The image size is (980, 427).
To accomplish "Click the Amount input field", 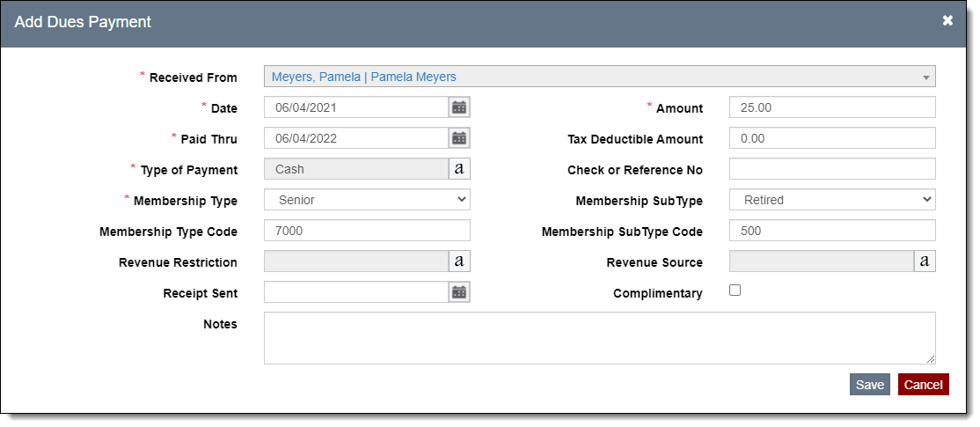I will point(832,107).
